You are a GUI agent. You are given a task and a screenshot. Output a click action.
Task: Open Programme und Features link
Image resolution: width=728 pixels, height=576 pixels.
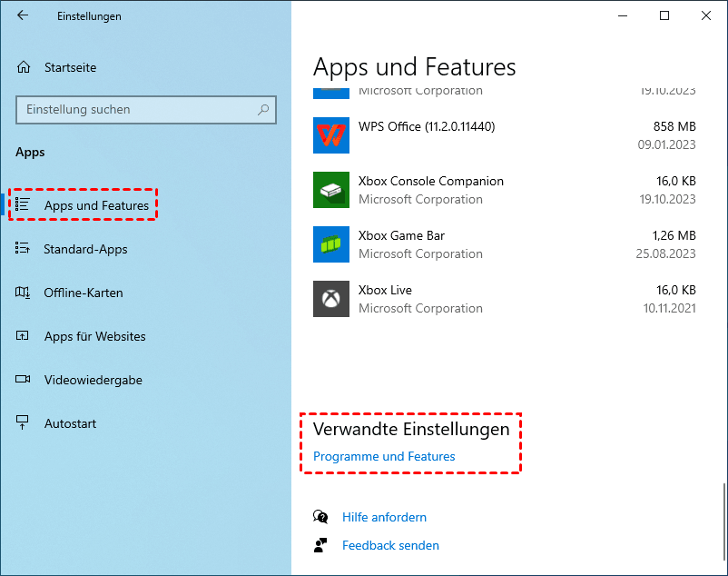[x=384, y=456]
